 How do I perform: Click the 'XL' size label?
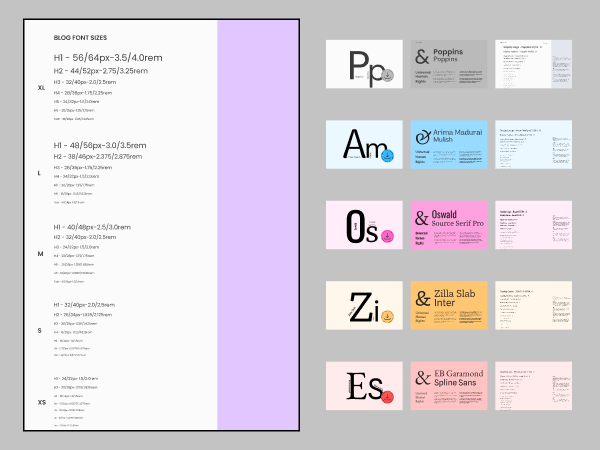[41, 88]
